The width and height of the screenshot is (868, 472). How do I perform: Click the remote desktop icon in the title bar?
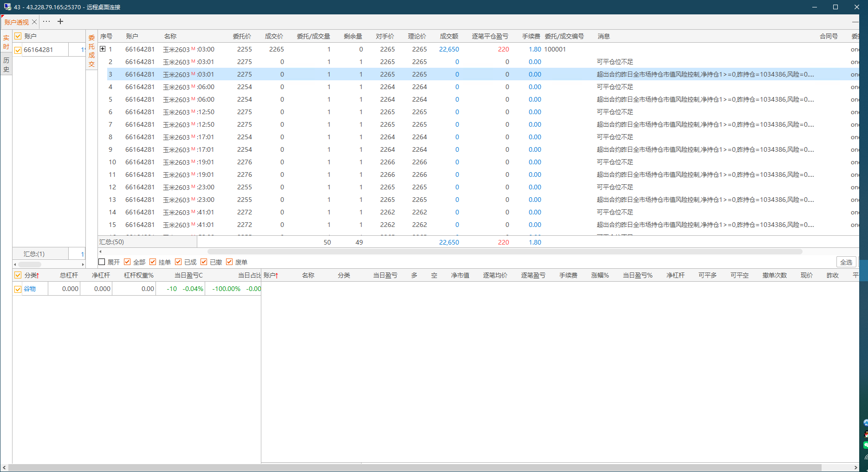click(7, 7)
